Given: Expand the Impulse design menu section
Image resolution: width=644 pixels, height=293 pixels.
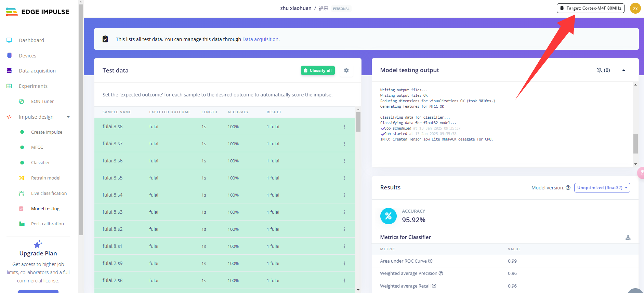Looking at the screenshot, I should 68,117.
